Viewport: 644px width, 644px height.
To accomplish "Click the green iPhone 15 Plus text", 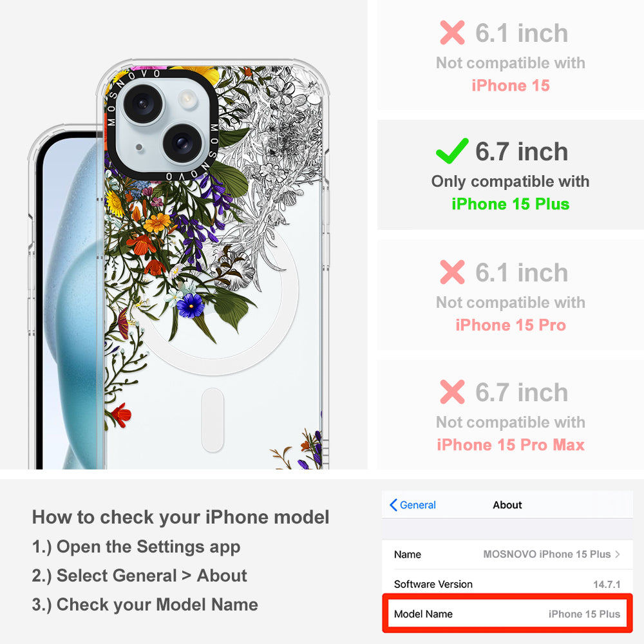I will pos(511,204).
